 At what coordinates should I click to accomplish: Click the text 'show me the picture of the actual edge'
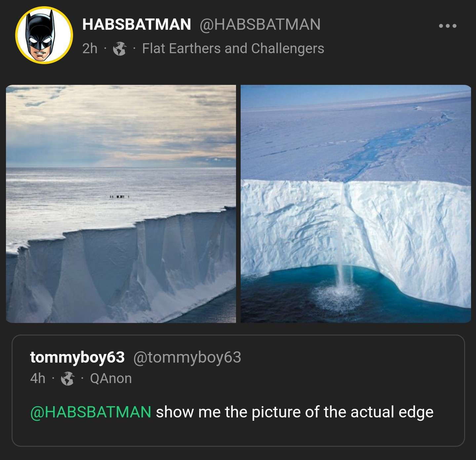pyautogui.click(x=294, y=412)
